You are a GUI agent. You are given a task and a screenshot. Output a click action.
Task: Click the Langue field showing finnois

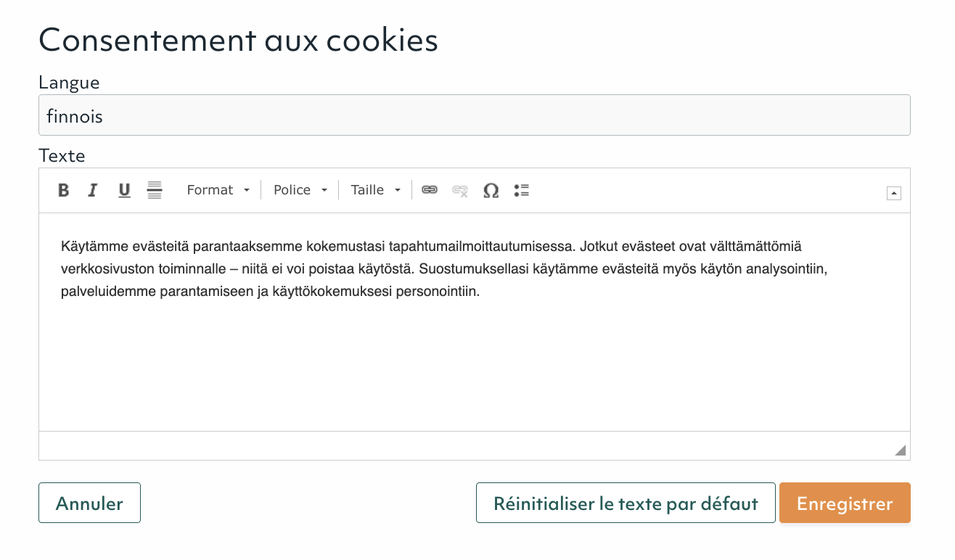[x=475, y=115]
